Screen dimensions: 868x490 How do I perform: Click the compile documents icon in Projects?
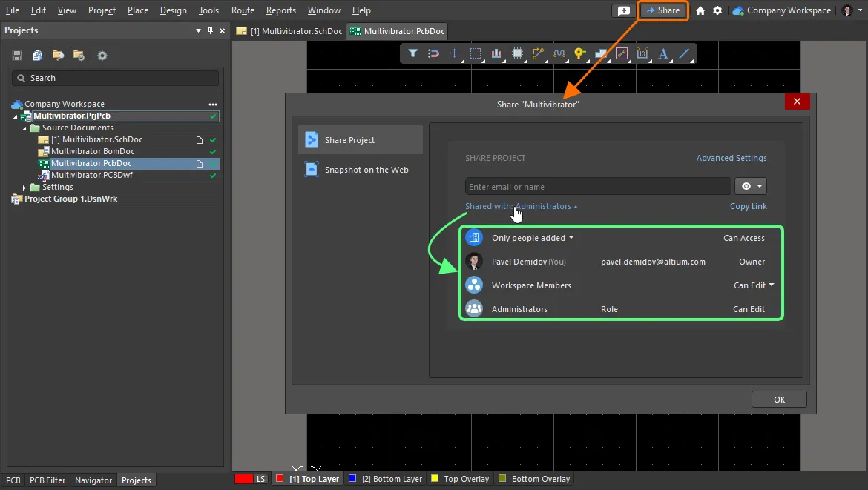point(38,56)
